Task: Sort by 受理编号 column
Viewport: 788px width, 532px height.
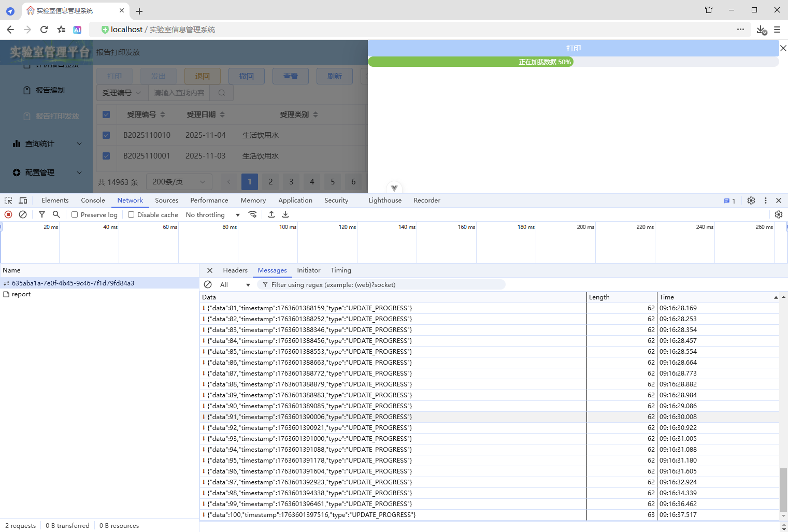Action: tap(162, 114)
